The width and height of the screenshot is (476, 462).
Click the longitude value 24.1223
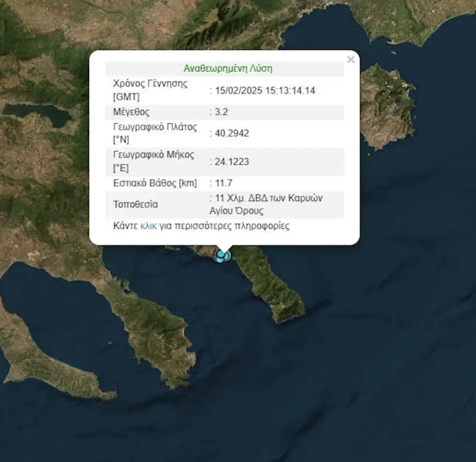pos(232,161)
